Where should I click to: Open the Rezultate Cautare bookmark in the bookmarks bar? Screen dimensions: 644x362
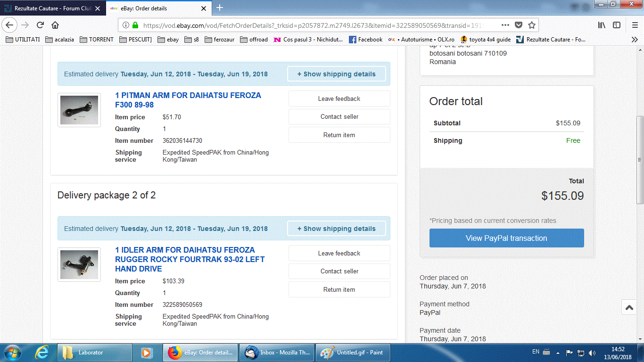(551, 40)
